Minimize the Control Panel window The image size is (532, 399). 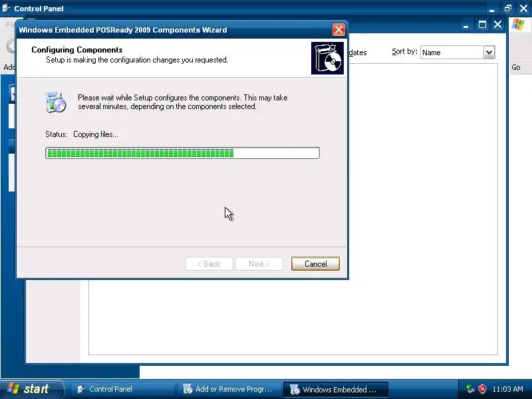491,9
